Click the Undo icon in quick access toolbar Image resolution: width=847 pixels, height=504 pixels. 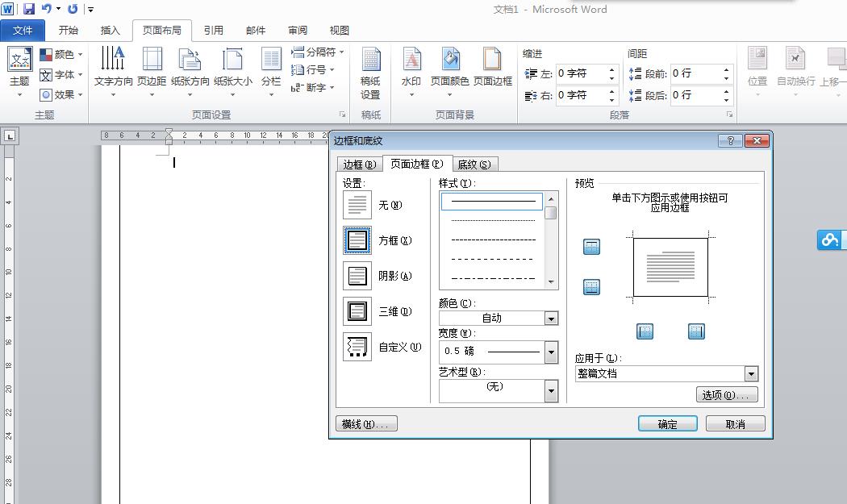[x=47, y=9]
